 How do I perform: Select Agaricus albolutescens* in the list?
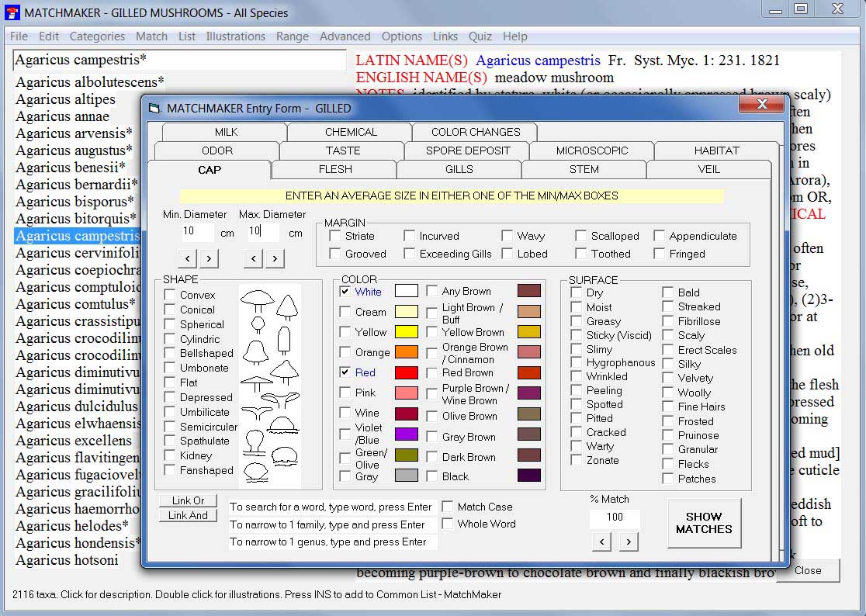point(90,81)
